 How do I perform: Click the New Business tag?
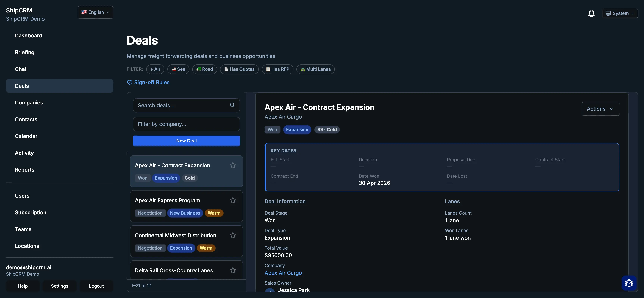point(185,213)
